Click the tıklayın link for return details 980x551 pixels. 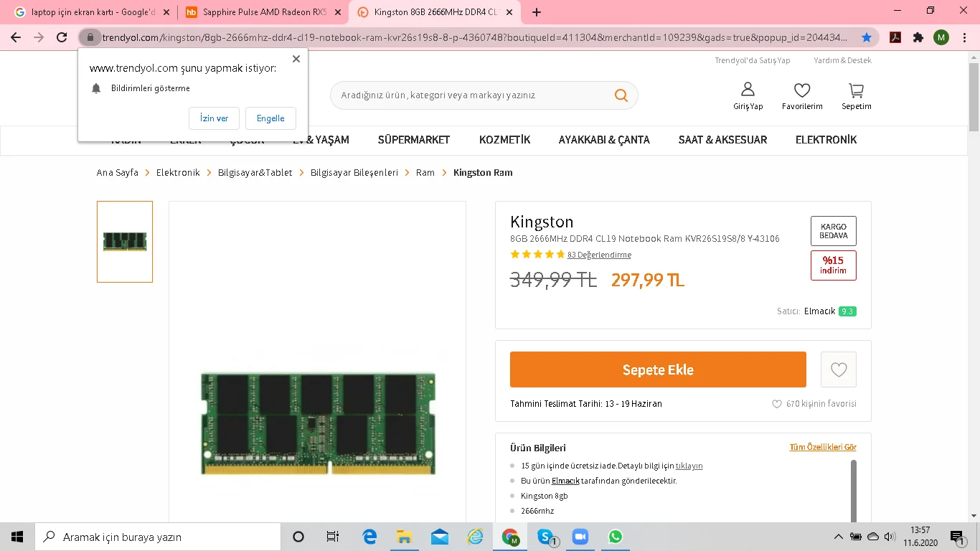point(689,466)
